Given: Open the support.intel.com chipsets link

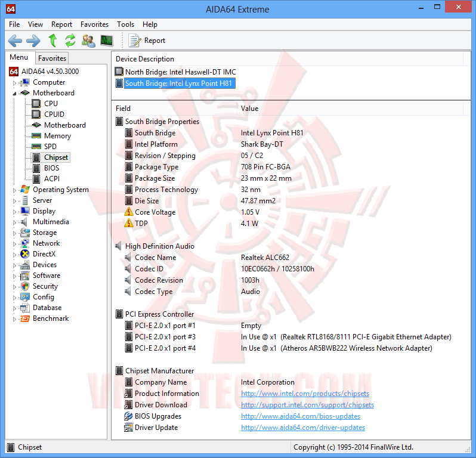Looking at the screenshot, I should pos(307,404).
